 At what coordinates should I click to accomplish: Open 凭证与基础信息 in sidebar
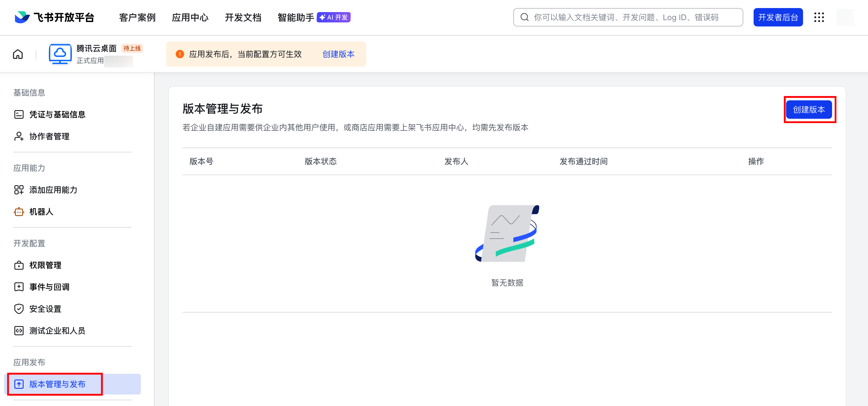click(x=57, y=115)
